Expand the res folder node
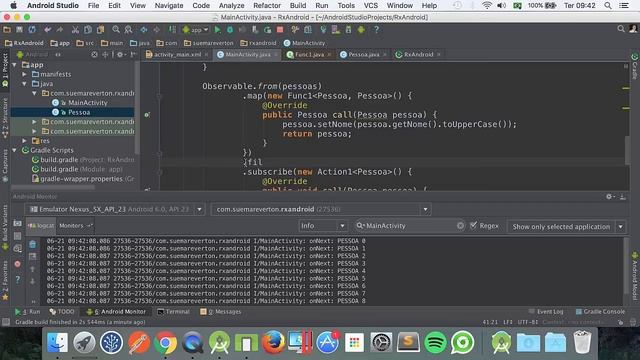 [24, 141]
